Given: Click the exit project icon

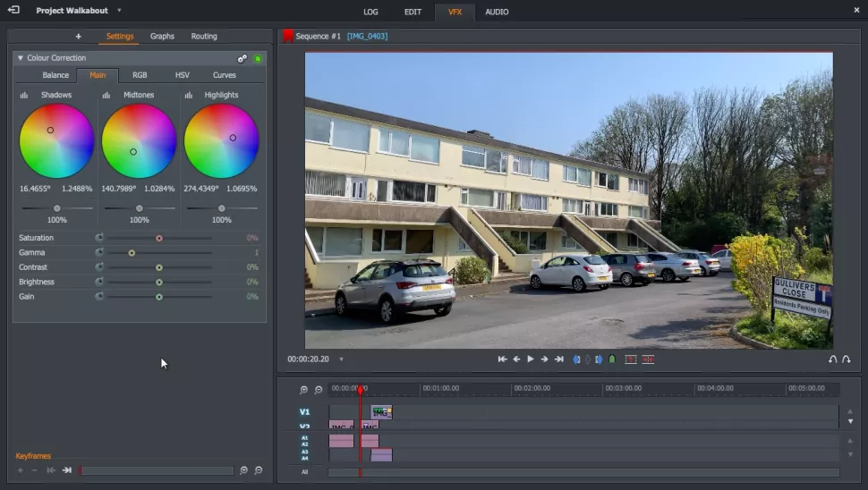Looking at the screenshot, I should point(13,11).
